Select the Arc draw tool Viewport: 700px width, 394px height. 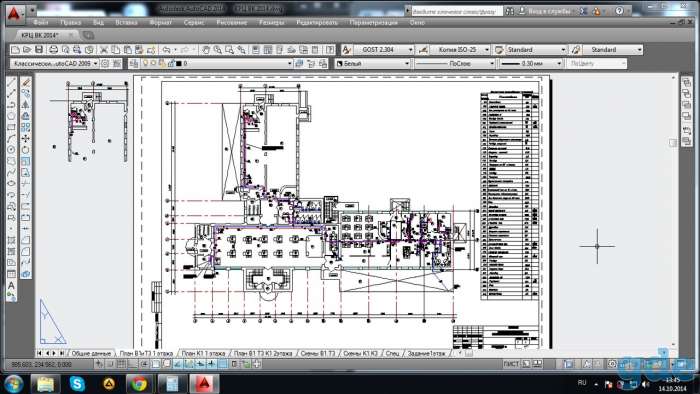click(x=12, y=138)
